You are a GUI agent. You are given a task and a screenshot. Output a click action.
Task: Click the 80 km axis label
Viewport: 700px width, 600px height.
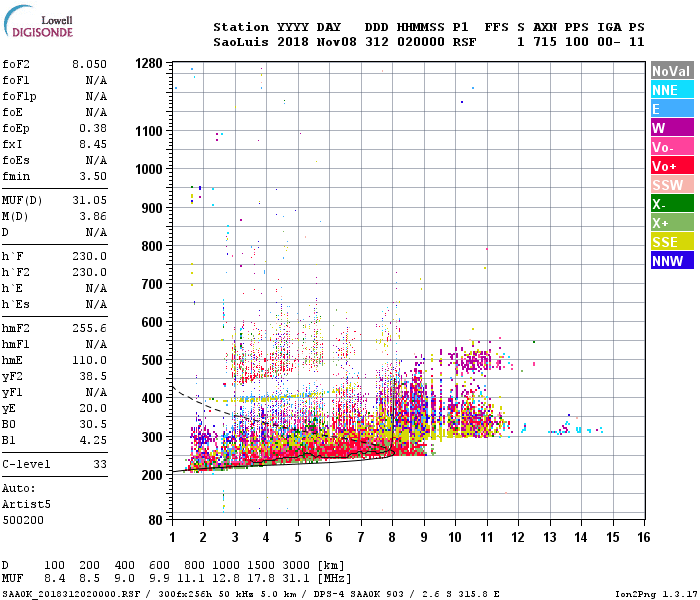tap(155, 520)
